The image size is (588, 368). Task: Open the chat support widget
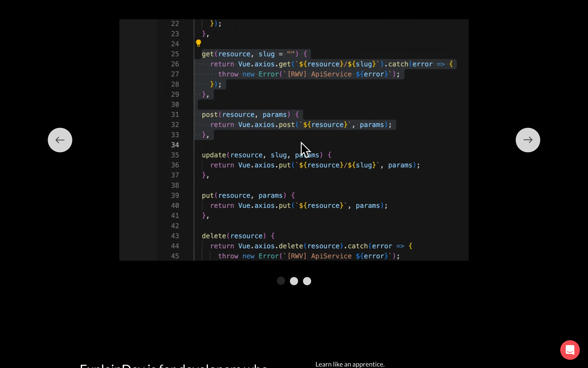click(570, 350)
